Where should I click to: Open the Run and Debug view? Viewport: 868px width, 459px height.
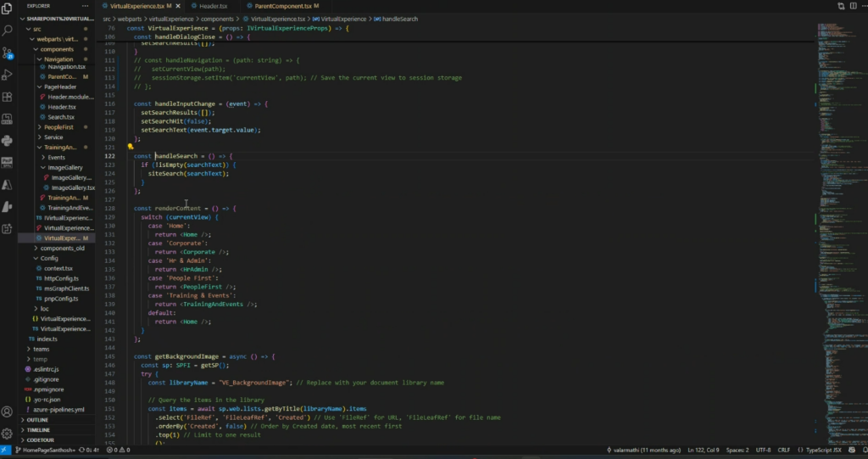point(7,75)
